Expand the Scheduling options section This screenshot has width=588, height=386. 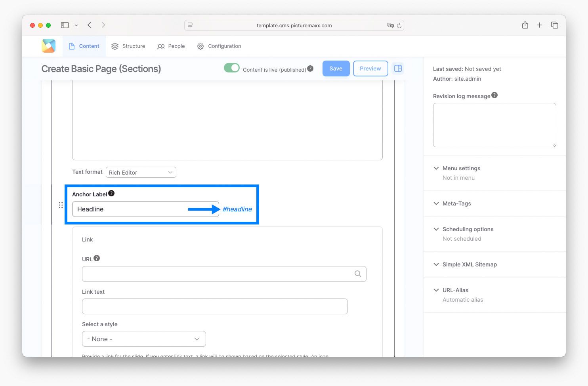click(x=468, y=229)
